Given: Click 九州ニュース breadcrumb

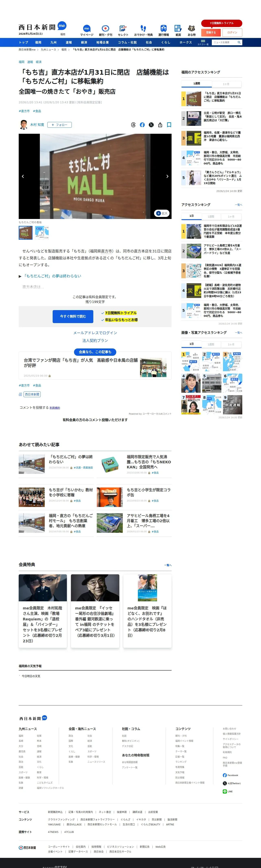Looking at the screenshot, I should coord(48,50).
